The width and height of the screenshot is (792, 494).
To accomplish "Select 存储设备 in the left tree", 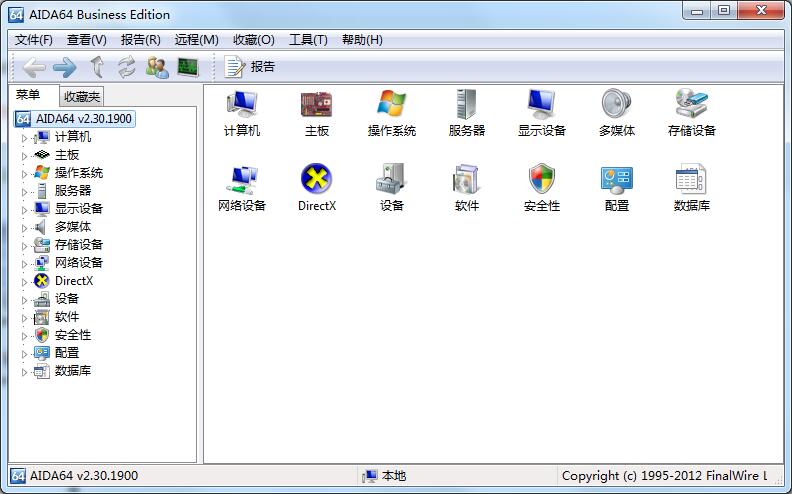I will pos(79,245).
